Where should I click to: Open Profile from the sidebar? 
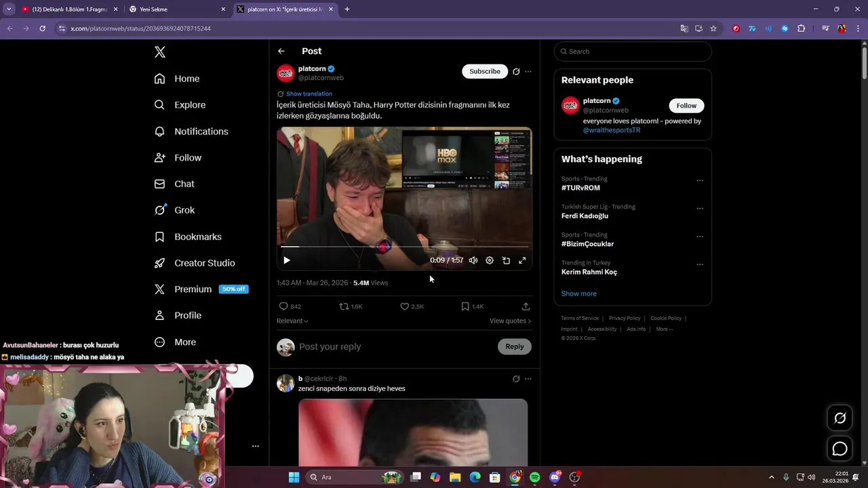tap(178, 315)
